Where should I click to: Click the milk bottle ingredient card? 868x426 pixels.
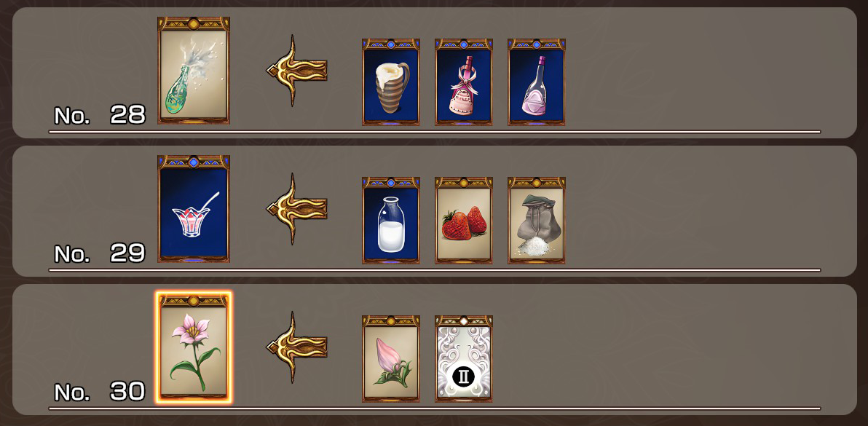[x=391, y=220]
